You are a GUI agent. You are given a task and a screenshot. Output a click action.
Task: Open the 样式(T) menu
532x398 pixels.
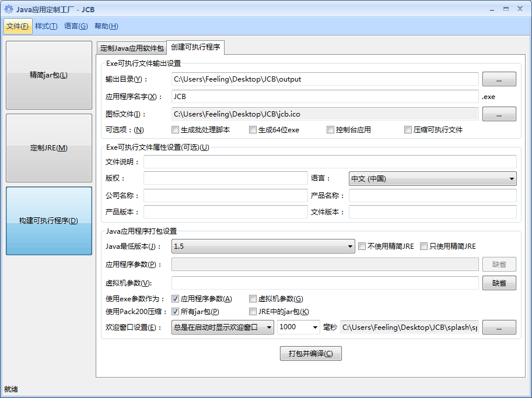[46, 26]
